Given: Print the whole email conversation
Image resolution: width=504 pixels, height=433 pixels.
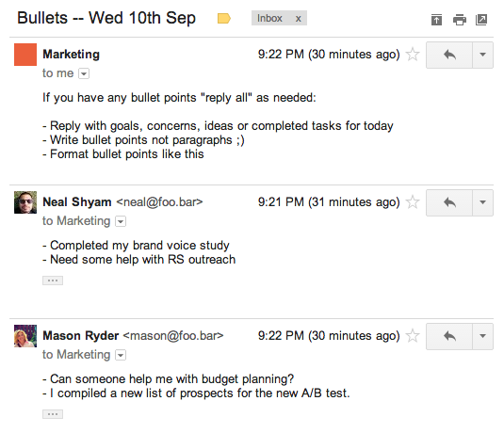Looking at the screenshot, I should pos(460,20).
